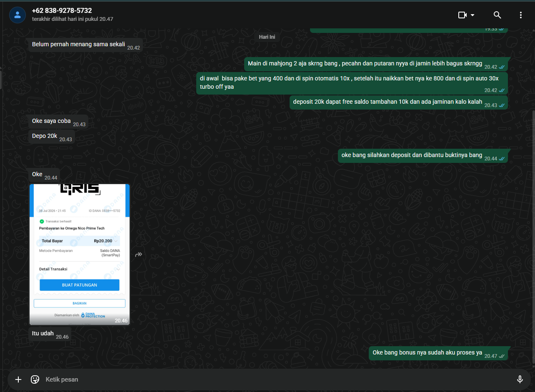Select the "deposit 20k dapat free saldo" message
535x392 pixels.
(399, 102)
